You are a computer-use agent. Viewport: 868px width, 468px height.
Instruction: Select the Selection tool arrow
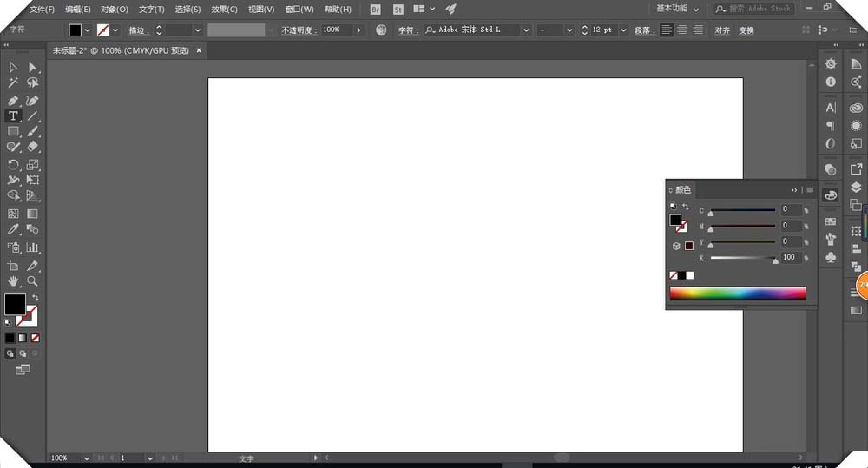[x=13, y=67]
